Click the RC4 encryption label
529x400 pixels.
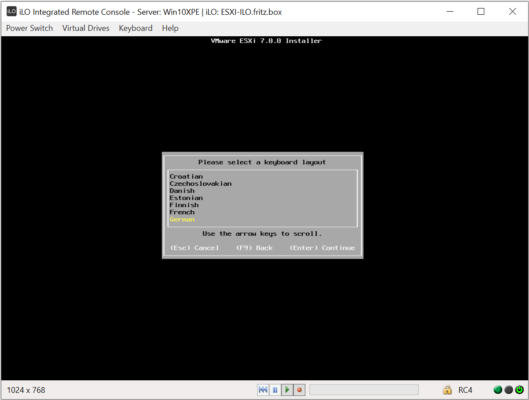[x=465, y=390]
